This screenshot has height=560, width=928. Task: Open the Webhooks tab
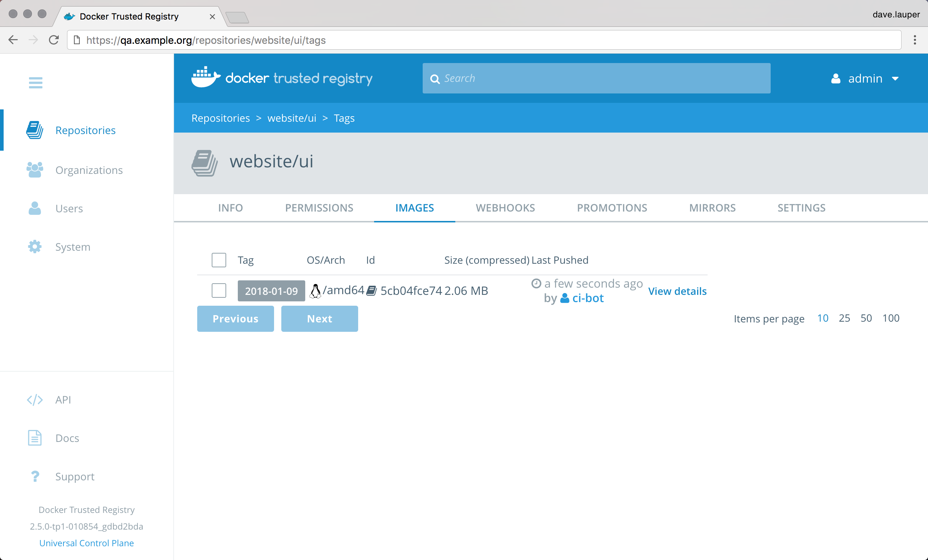(x=505, y=208)
